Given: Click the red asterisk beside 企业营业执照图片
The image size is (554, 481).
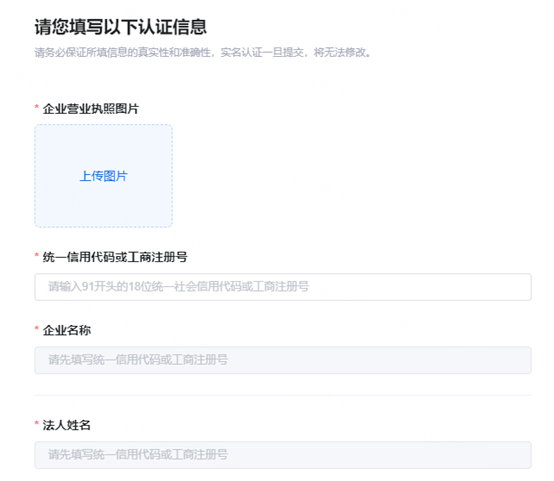Looking at the screenshot, I should [x=36, y=107].
